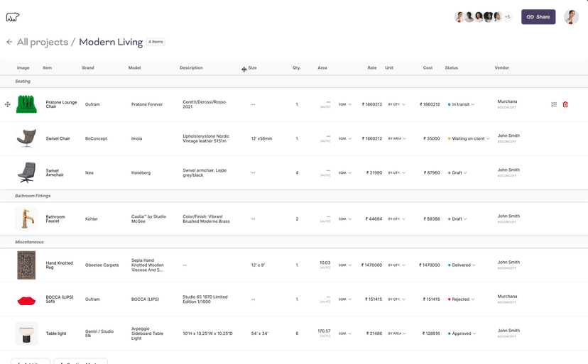The height and width of the screenshot is (364, 588).
Task: Navigate to All projects
Action: click(x=43, y=42)
